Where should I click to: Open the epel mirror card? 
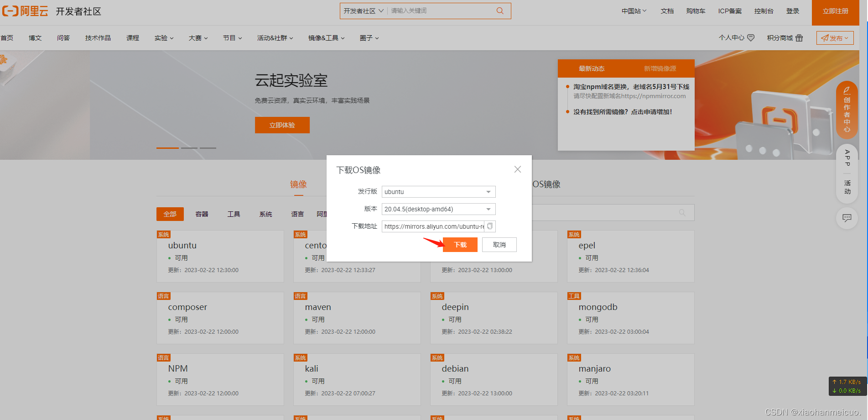click(x=631, y=257)
